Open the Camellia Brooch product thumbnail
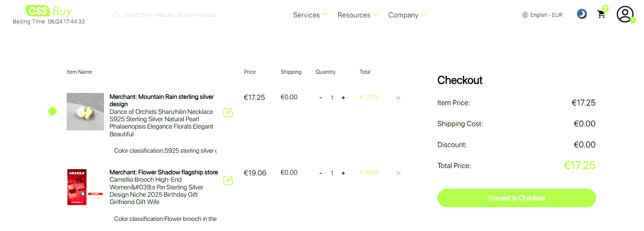This screenshot has height=231, width=644. pos(85,187)
